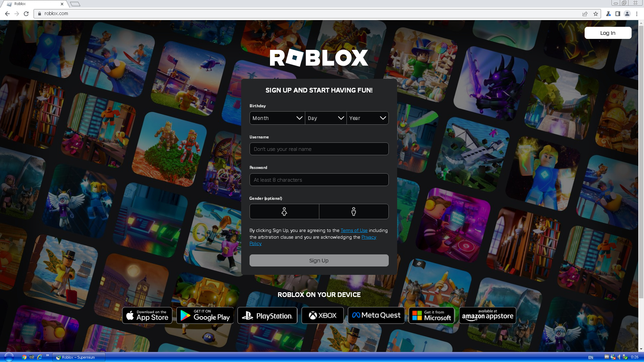Click the Meta Quest badge
This screenshot has height=362, width=644.
376,315
